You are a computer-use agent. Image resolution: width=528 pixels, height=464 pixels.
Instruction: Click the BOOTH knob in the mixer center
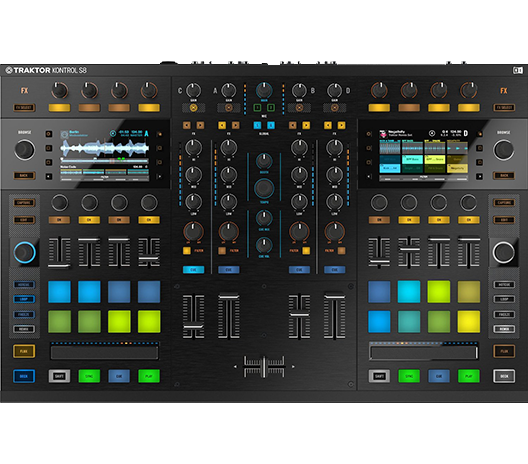[264, 161]
